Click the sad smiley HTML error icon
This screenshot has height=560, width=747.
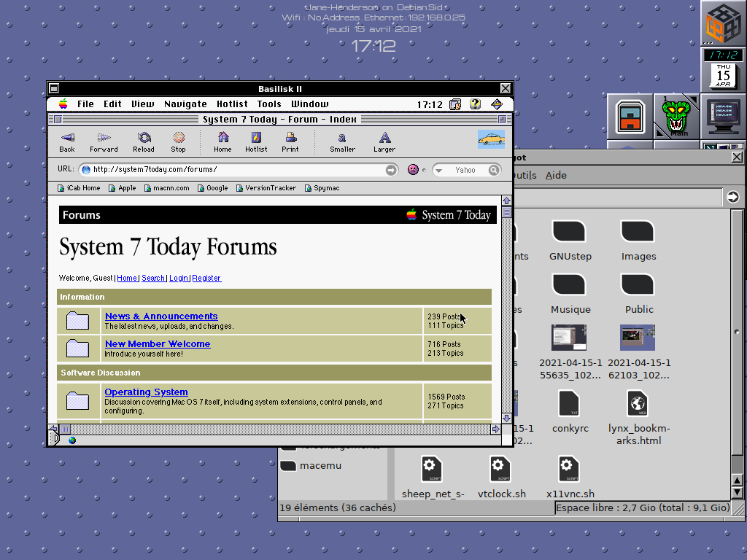[x=413, y=169]
